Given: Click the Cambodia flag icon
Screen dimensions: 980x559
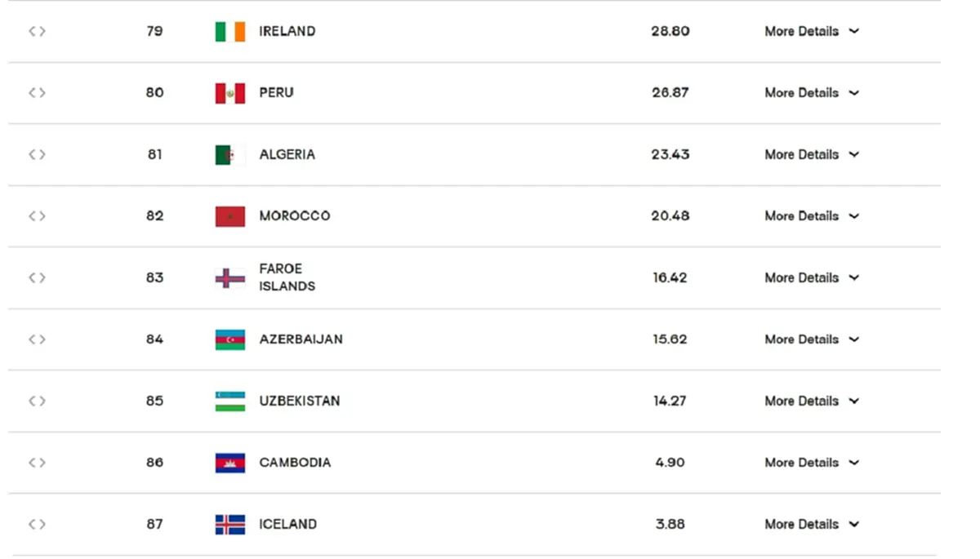Looking at the screenshot, I should click(x=229, y=463).
